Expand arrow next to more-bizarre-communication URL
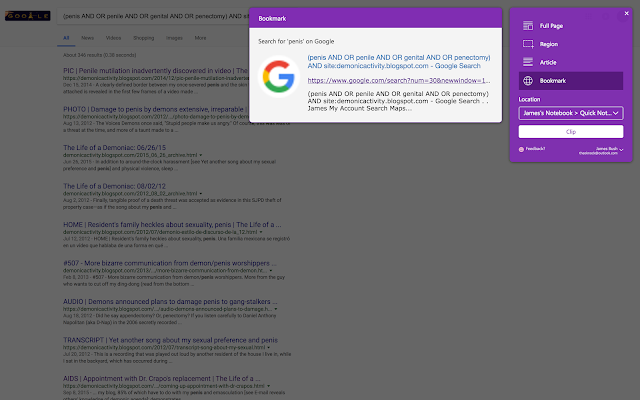640x400 pixels. [271, 270]
